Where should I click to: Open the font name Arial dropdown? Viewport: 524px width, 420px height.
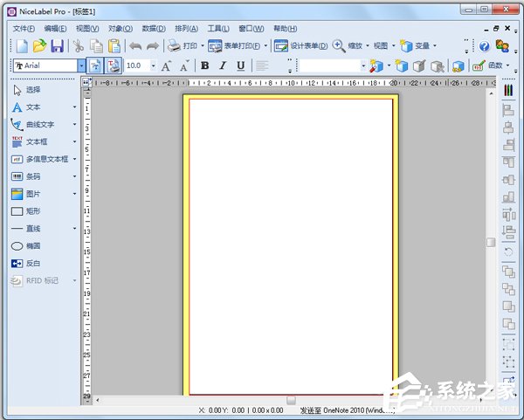tap(81, 65)
